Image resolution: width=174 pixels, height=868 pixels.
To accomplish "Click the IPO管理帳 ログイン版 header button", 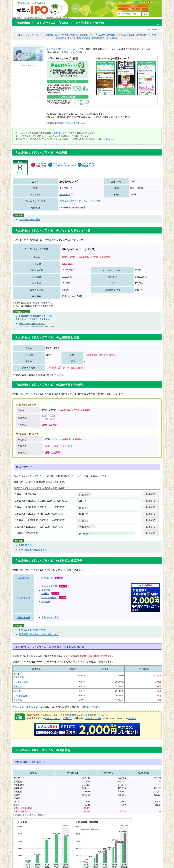I will pyautogui.click(x=133, y=9).
